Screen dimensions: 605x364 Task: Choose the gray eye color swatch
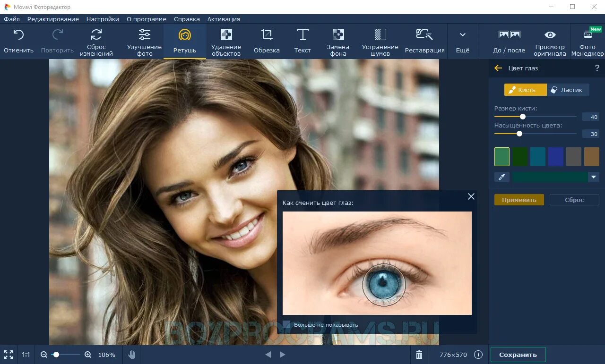click(574, 157)
